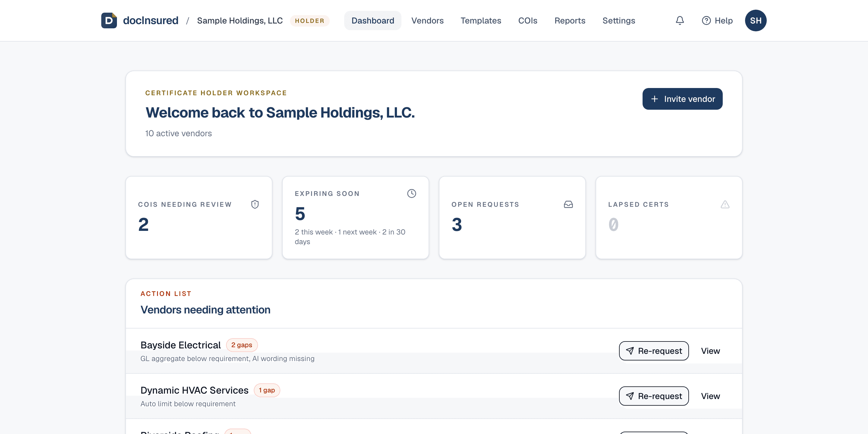Open the notifications bell
Screen dimensions: 868x434
(680, 20)
